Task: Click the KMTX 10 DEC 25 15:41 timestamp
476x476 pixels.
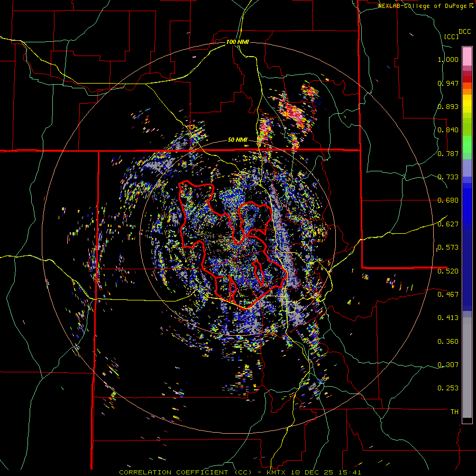Action: (314, 472)
